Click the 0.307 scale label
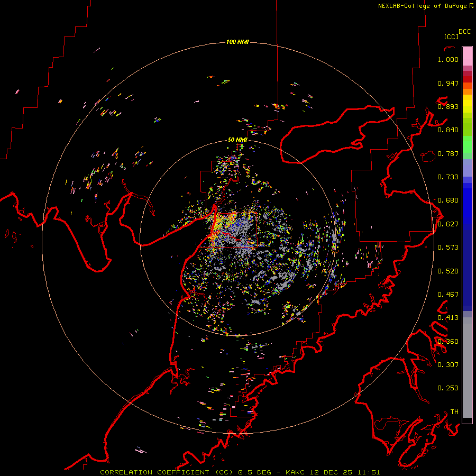The height and width of the screenshot is (476, 476). coord(448,365)
